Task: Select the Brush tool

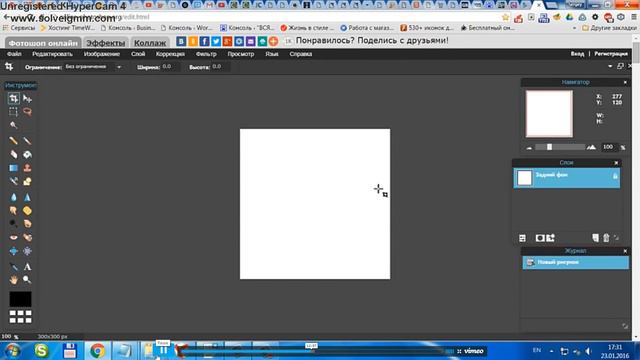Action: coord(27,141)
